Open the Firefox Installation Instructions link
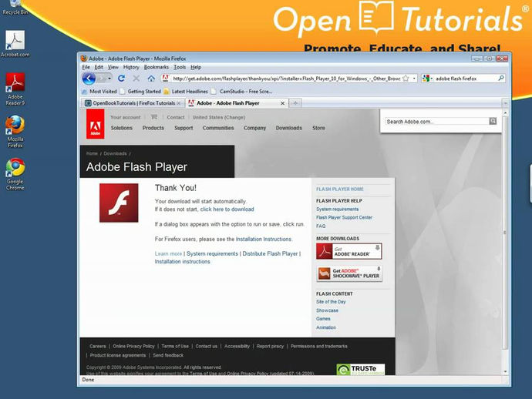This screenshot has width=532, height=399. (x=263, y=240)
